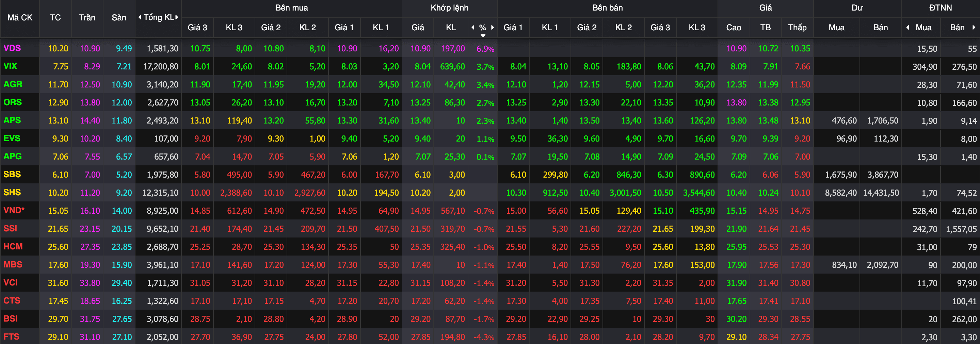
Task: Click SHS sell KL 3 value 3,544,60
Action: (x=699, y=193)
